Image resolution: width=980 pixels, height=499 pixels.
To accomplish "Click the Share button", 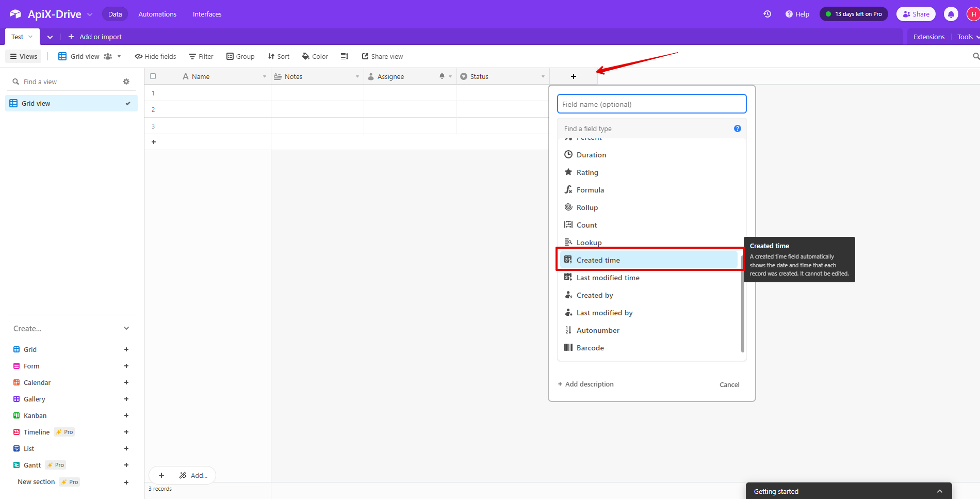I will pos(916,14).
